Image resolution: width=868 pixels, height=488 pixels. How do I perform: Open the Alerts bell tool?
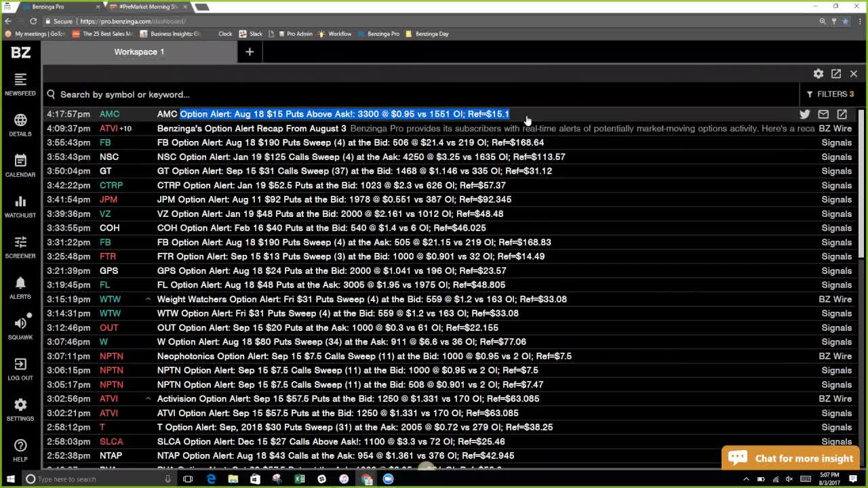coord(20,288)
